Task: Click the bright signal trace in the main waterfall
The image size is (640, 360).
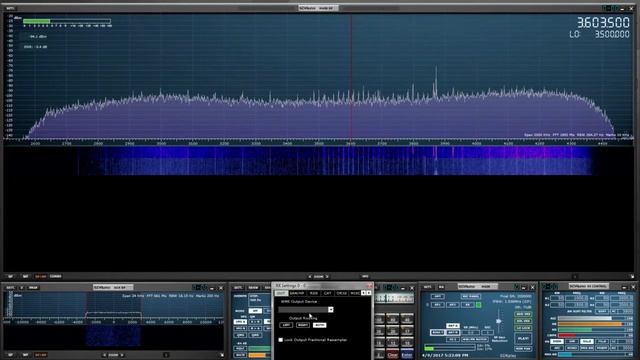Action: point(435,161)
